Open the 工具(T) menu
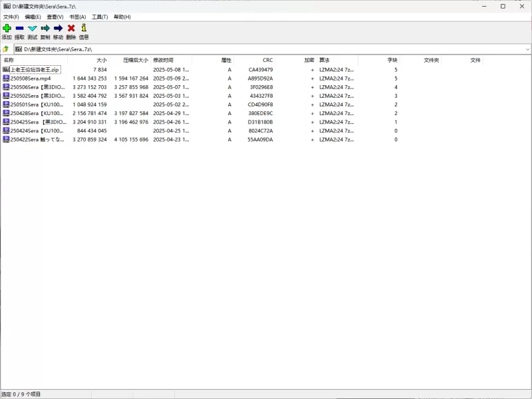Screen dimensions: 532x399 (x=100, y=17)
